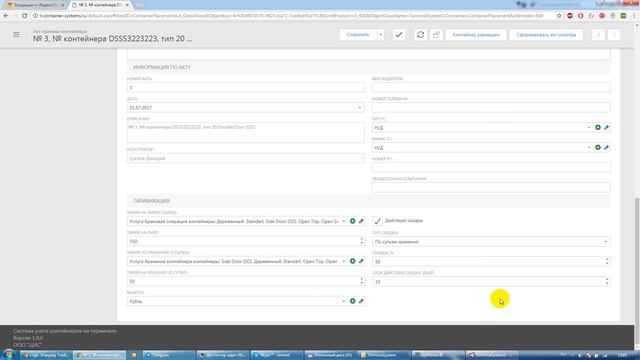
Task: Open Диспетчер задач from the taskbar
Action: (222, 355)
